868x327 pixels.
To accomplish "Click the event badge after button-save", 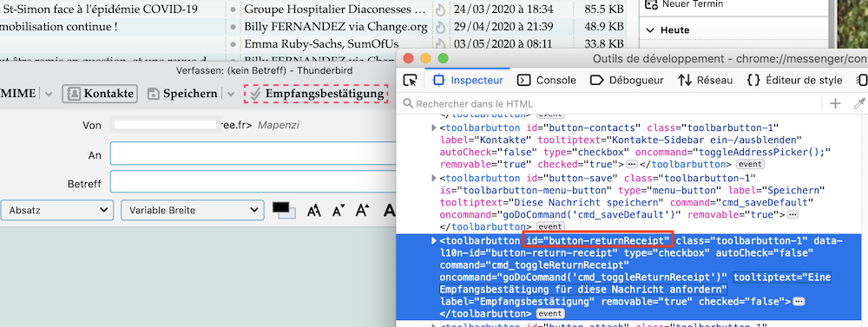I will click(x=551, y=226).
